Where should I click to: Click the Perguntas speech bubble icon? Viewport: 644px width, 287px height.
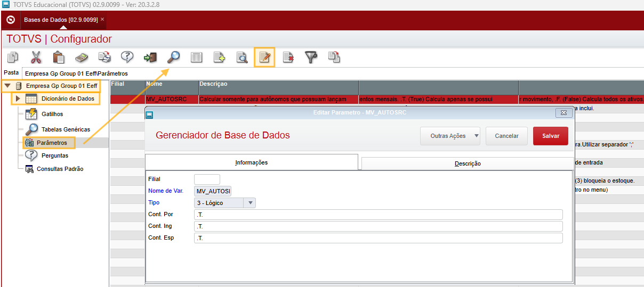31,155
